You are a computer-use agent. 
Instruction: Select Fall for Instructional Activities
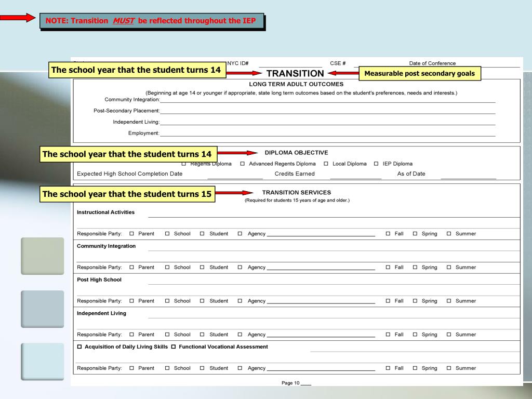coord(388,233)
